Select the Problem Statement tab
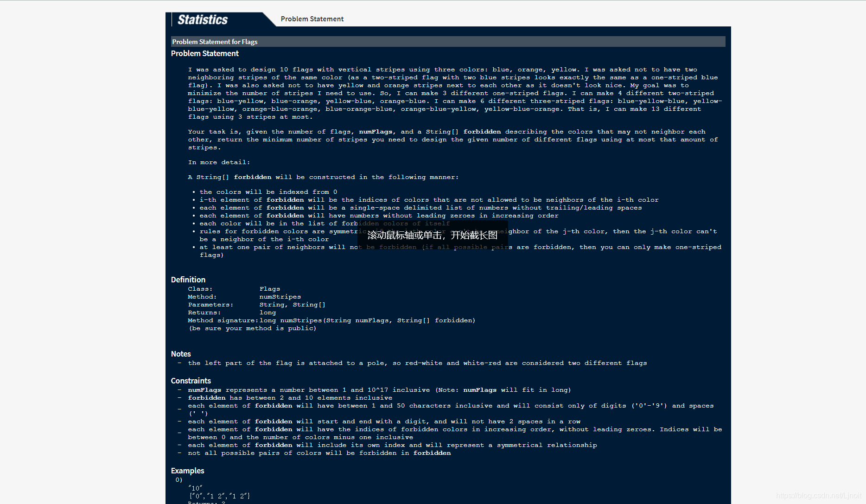Image resolution: width=866 pixels, height=504 pixels. pos(312,19)
